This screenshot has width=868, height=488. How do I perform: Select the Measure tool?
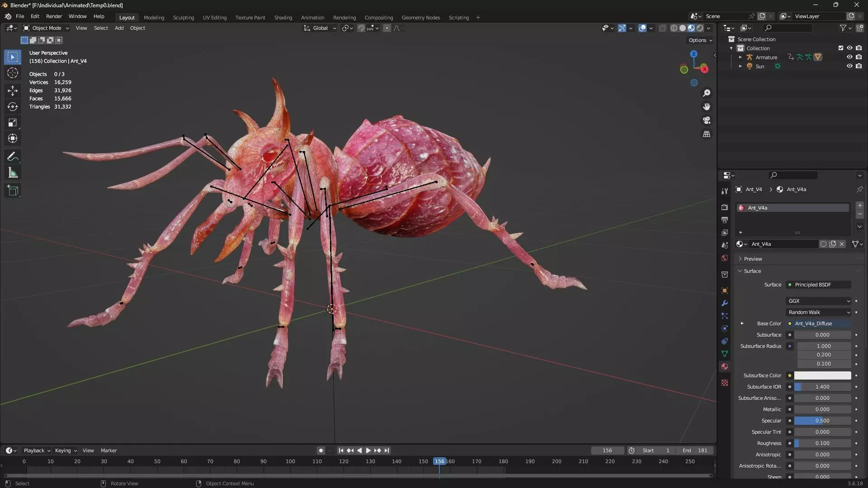click(13, 173)
